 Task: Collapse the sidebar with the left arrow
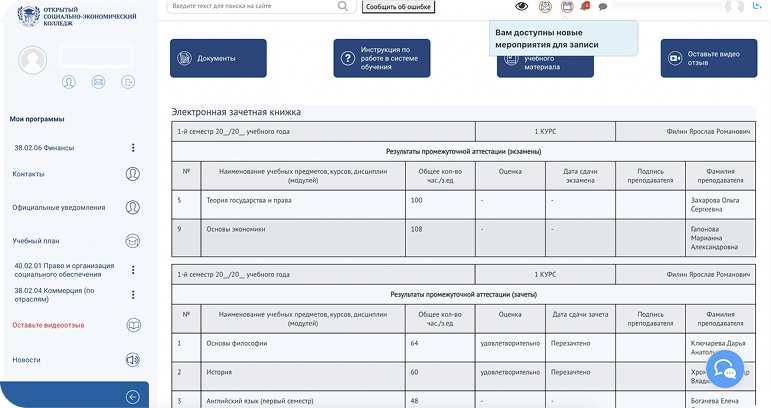tap(132, 397)
